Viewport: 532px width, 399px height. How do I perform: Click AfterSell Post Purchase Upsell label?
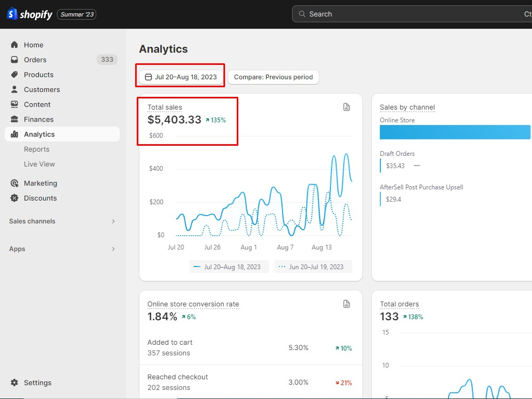[x=421, y=187]
